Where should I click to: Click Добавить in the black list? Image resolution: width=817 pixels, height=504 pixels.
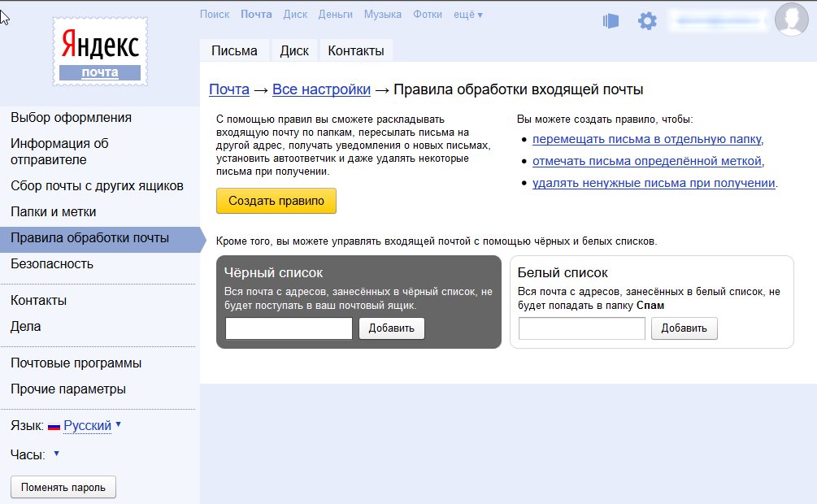coord(391,328)
